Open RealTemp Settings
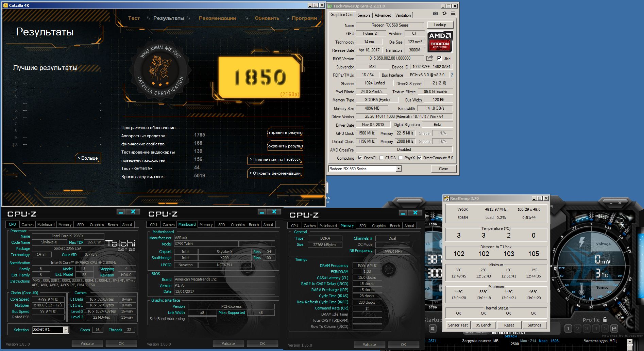Image resolution: width=644 pixels, height=351 pixels. click(x=534, y=325)
